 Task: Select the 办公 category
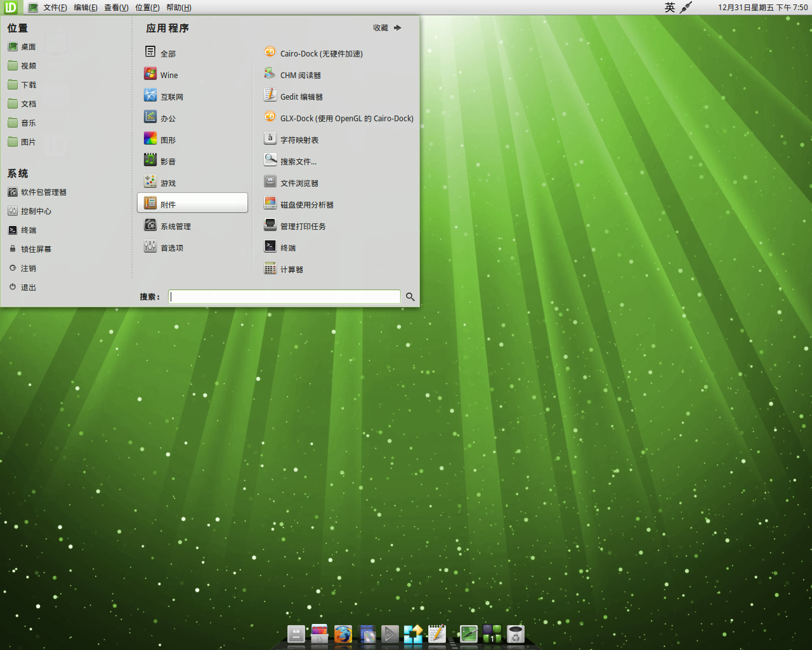[192, 118]
